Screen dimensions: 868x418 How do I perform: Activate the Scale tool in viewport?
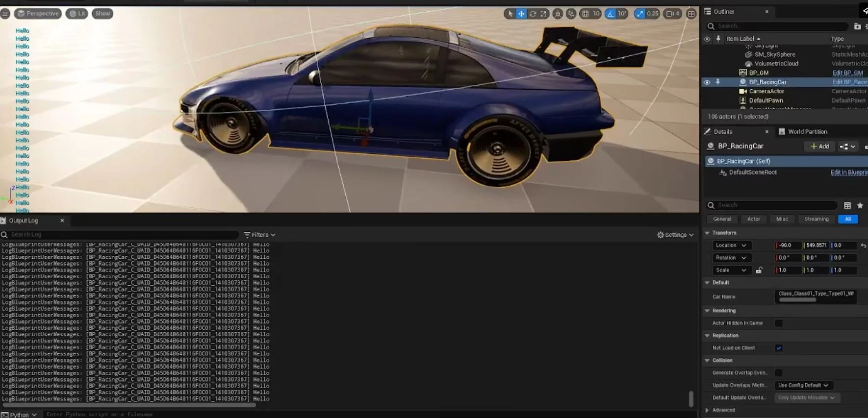pyautogui.click(x=544, y=14)
